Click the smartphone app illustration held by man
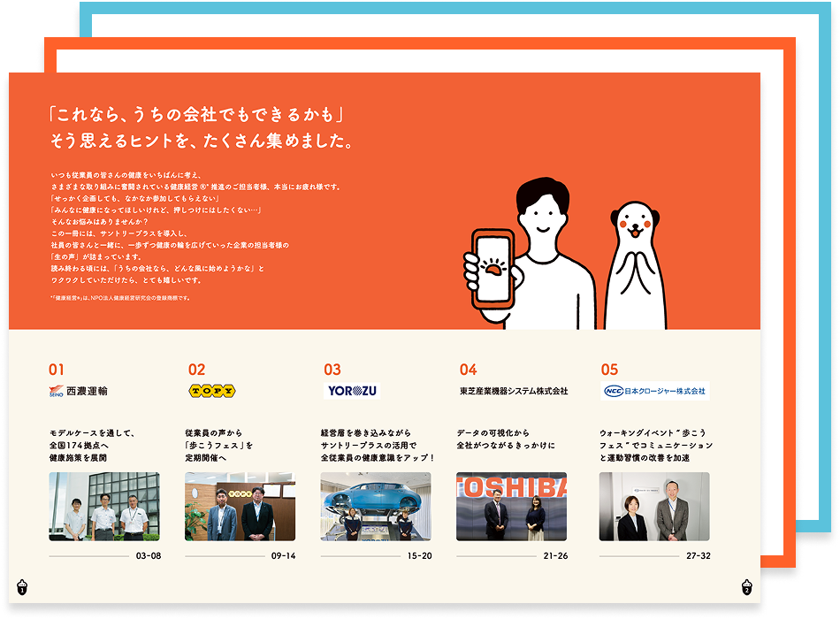The height and width of the screenshot is (619, 840). (493, 268)
